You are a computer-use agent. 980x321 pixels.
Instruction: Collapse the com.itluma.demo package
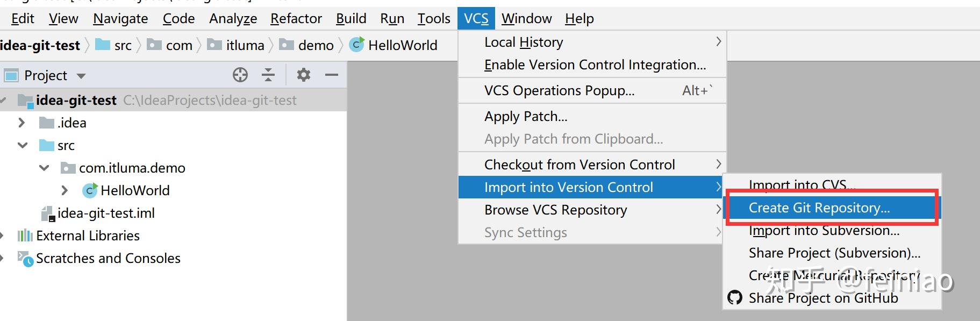coord(44,168)
